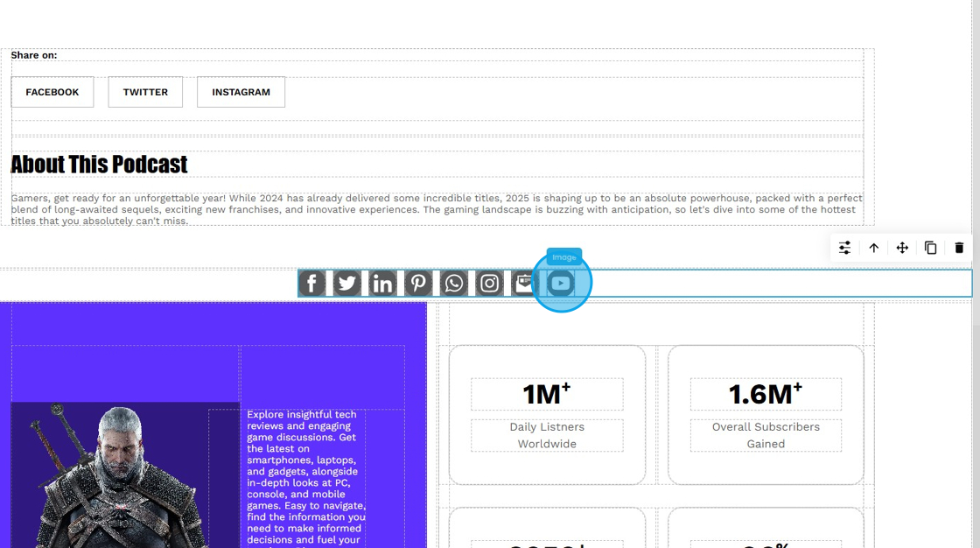Viewport: 980px width, 548px height.
Task: Select Overall Subscribers Gained text
Action: pos(766,435)
